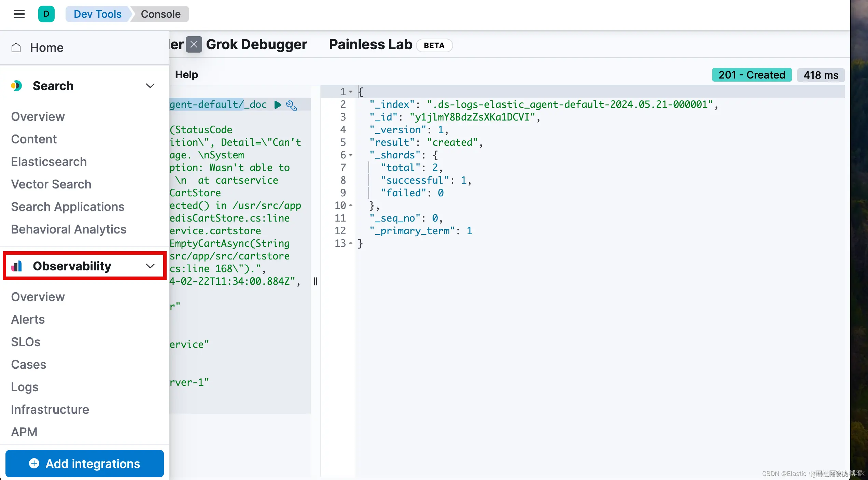Click the "_index" line in response
The image size is (868, 480).
coord(544,104)
